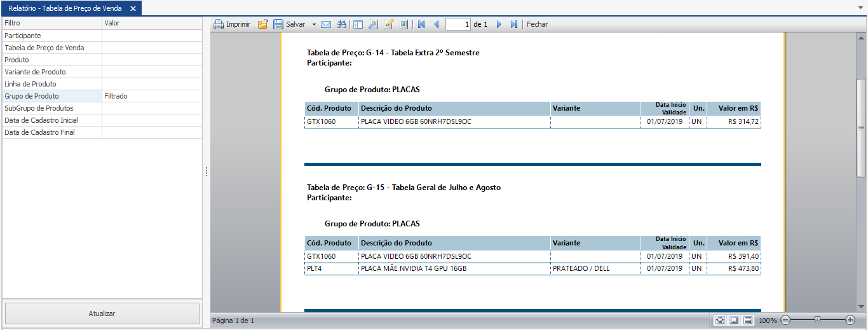This screenshot has width=868, height=330.
Task: Open a report file via folder icon
Action: click(262, 24)
